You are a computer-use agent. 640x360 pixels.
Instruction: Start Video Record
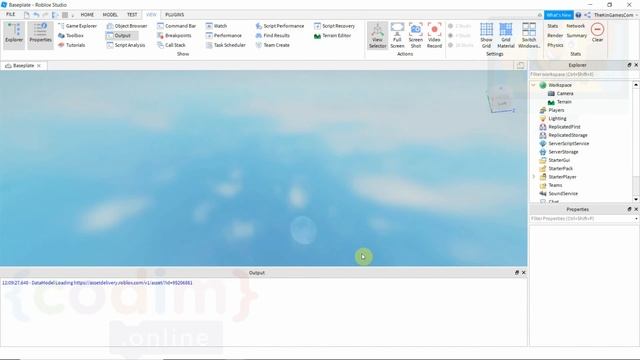click(434, 36)
